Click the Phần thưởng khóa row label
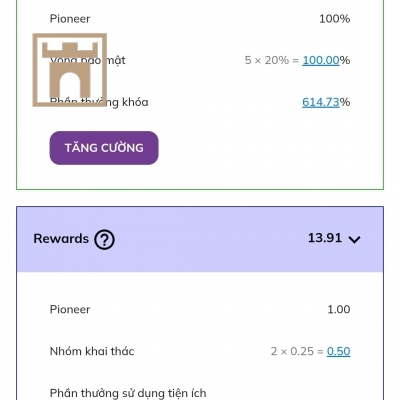The width and height of the screenshot is (400, 400). pos(99,102)
